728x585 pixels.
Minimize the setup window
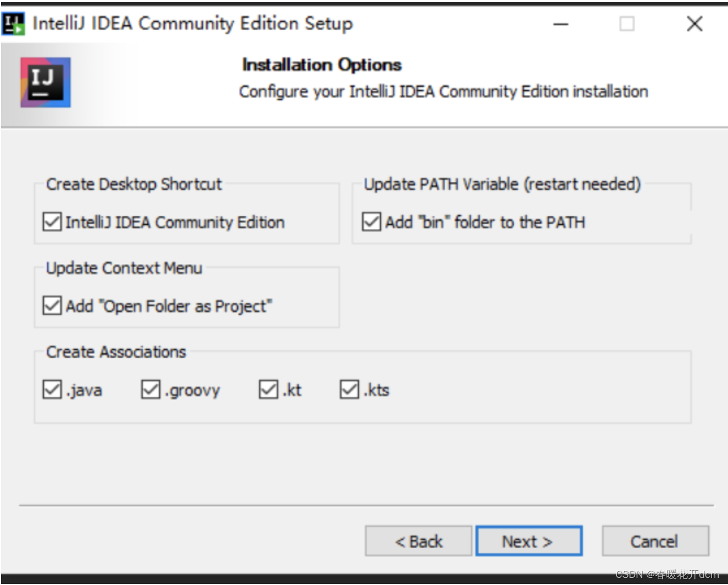[561, 24]
